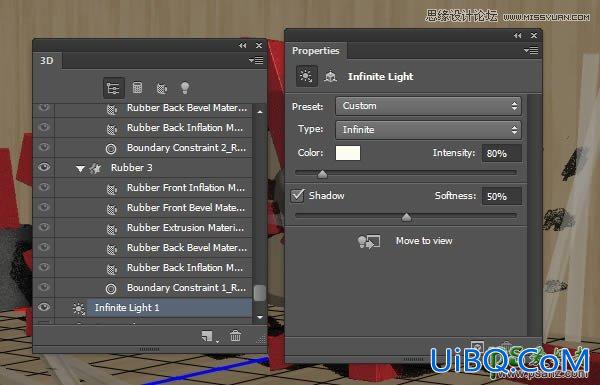
Task: Open the Preset dropdown showing Custom
Action: pos(428,106)
